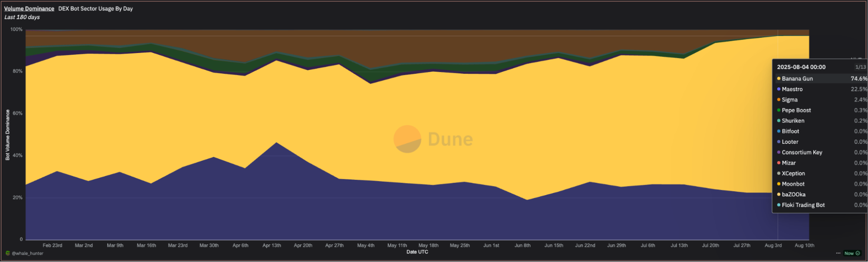Click the 20% y-axis label
The image size is (868, 262).
pos(17,198)
